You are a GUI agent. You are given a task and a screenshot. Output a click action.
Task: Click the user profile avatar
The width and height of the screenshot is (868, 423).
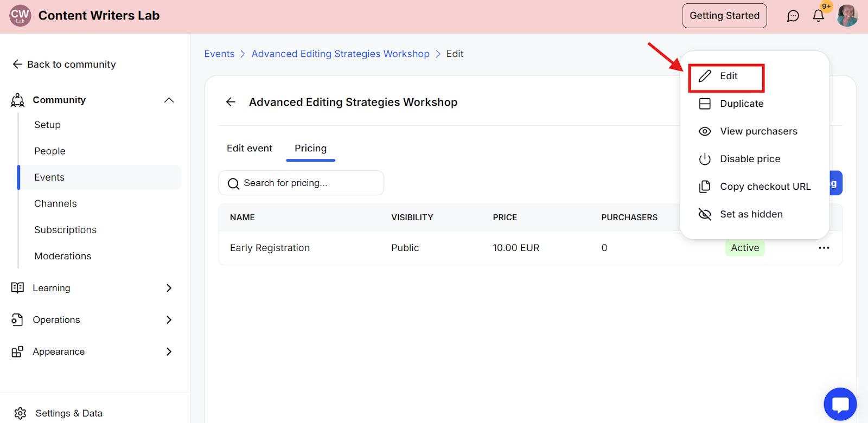point(847,16)
